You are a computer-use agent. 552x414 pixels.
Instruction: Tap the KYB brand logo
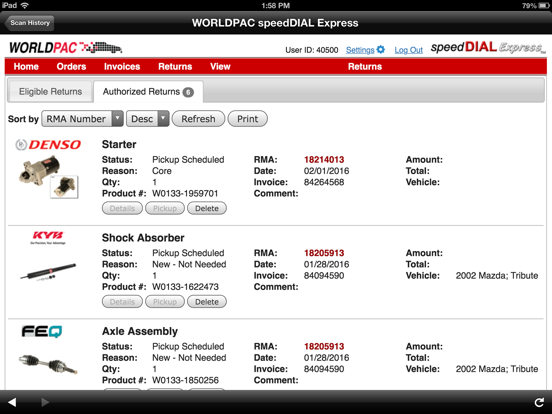point(48,237)
